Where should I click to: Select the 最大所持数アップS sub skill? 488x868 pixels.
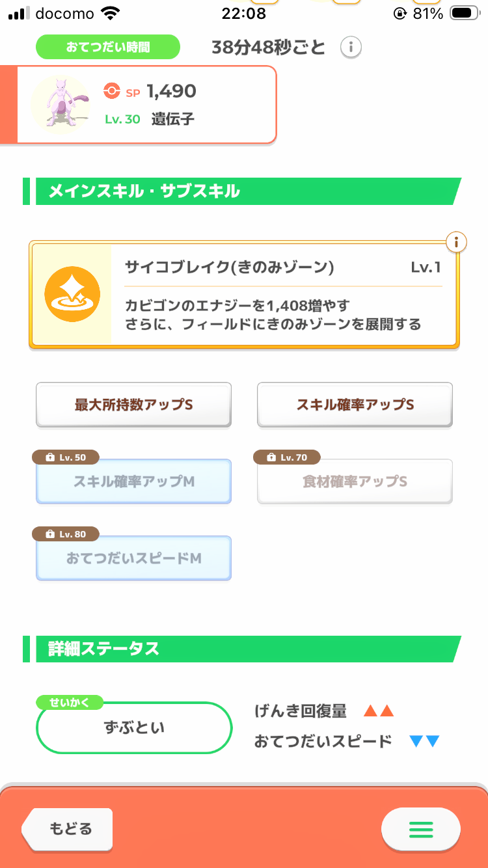tap(133, 405)
